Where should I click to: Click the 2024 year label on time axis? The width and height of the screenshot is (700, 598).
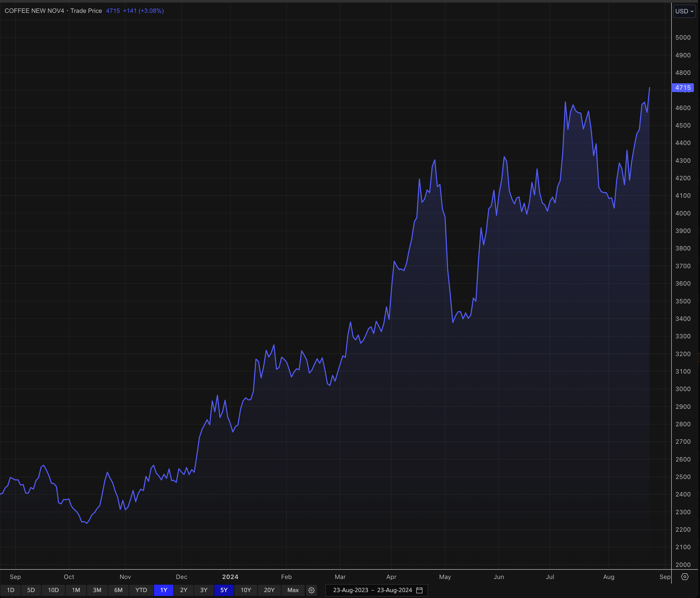click(230, 577)
